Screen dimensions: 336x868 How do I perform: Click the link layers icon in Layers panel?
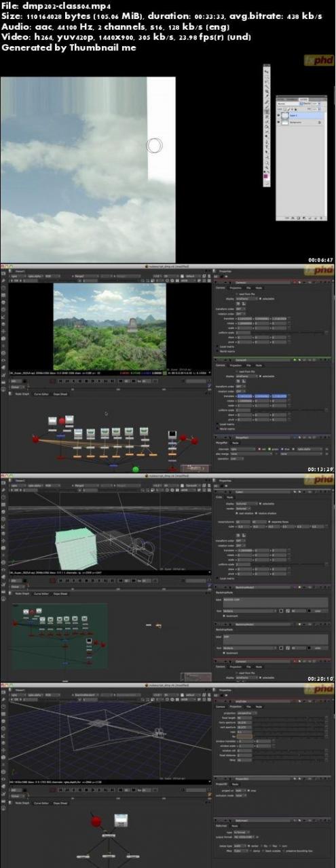[x=286, y=218]
